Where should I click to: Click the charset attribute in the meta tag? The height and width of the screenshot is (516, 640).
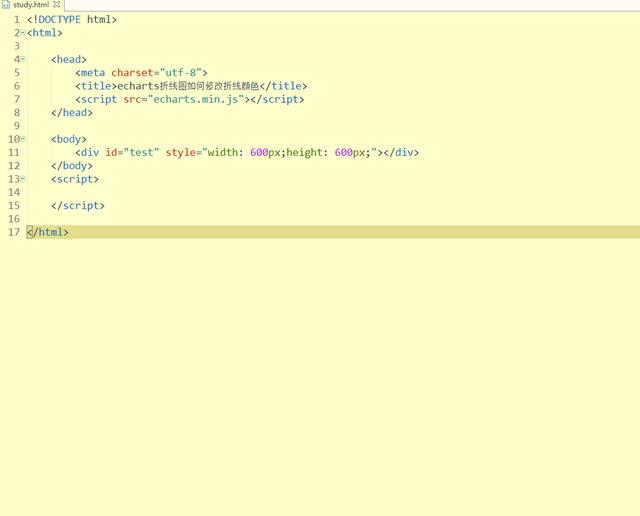(x=132, y=73)
